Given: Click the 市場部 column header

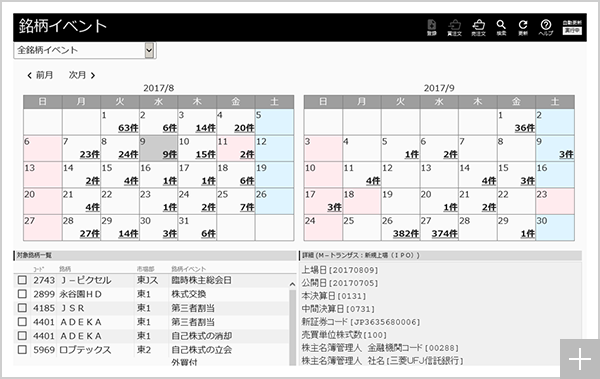Looking at the screenshot, I should click(145, 269).
